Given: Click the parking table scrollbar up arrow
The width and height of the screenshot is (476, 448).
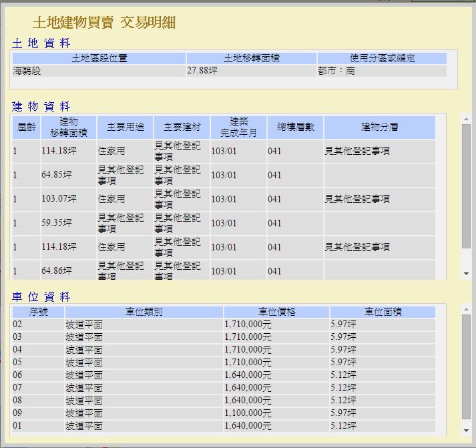Looking at the screenshot, I should pos(466,309).
